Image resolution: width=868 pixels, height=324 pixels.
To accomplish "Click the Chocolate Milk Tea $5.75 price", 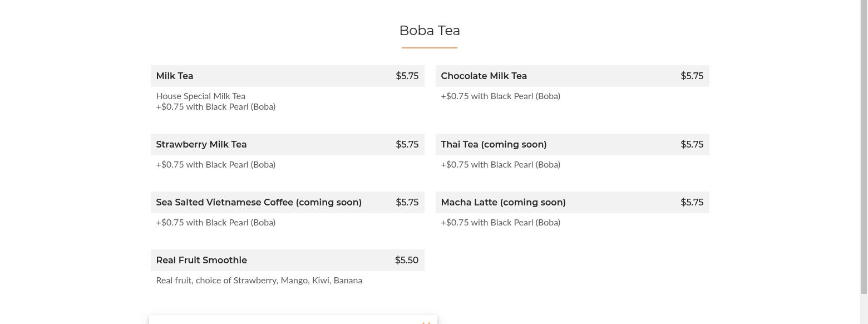I will coord(692,76).
